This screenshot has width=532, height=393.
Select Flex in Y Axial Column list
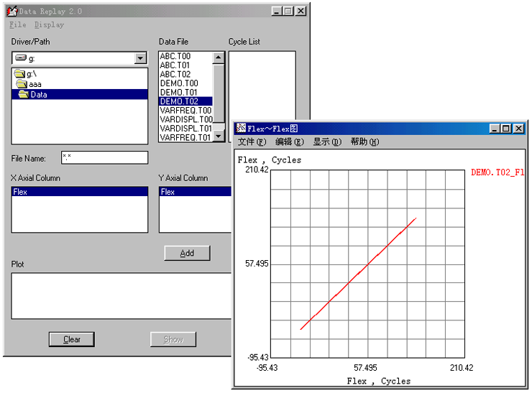196,192
